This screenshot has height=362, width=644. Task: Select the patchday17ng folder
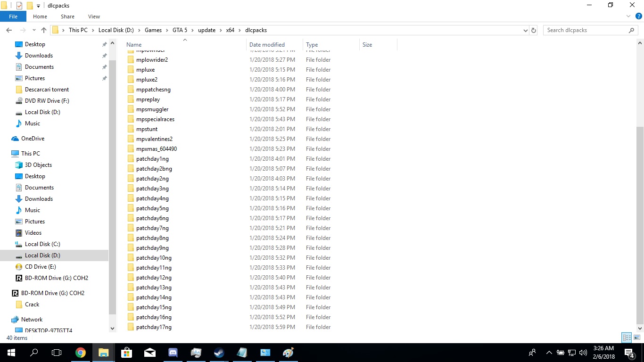point(154,327)
